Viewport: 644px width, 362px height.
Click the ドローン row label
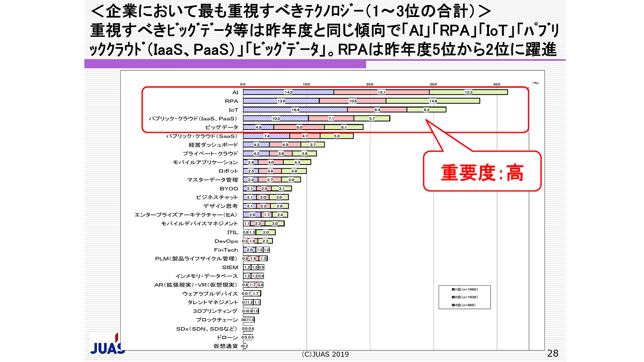tap(227, 337)
